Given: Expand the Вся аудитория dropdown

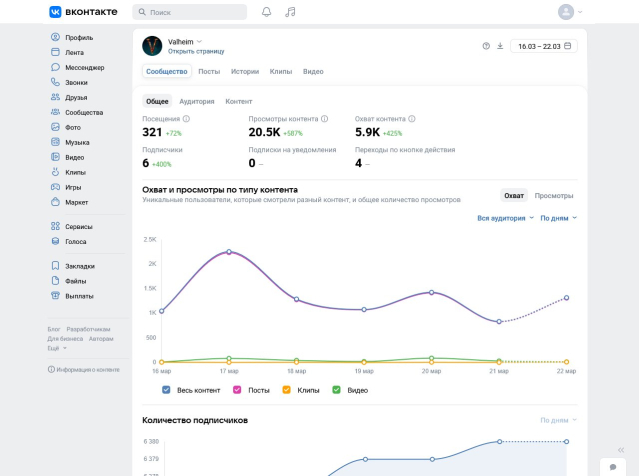Looking at the screenshot, I should click(505, 217).
